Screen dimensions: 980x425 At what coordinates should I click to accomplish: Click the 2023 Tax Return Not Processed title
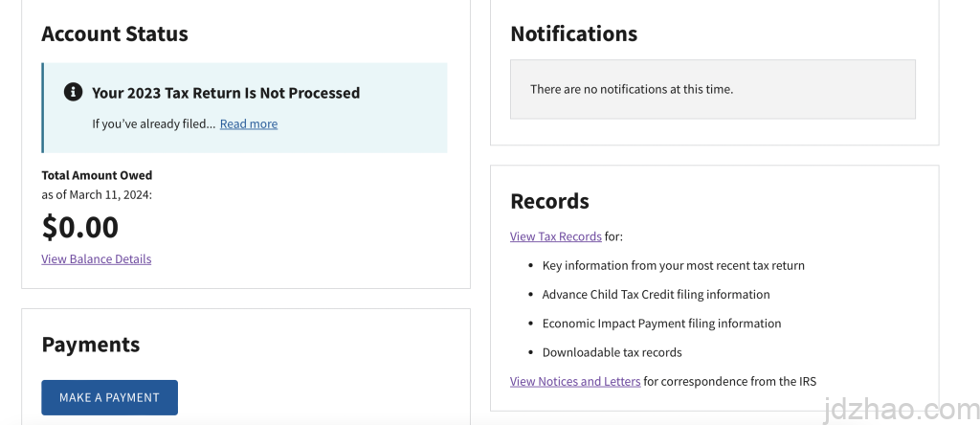click(226, 93)
